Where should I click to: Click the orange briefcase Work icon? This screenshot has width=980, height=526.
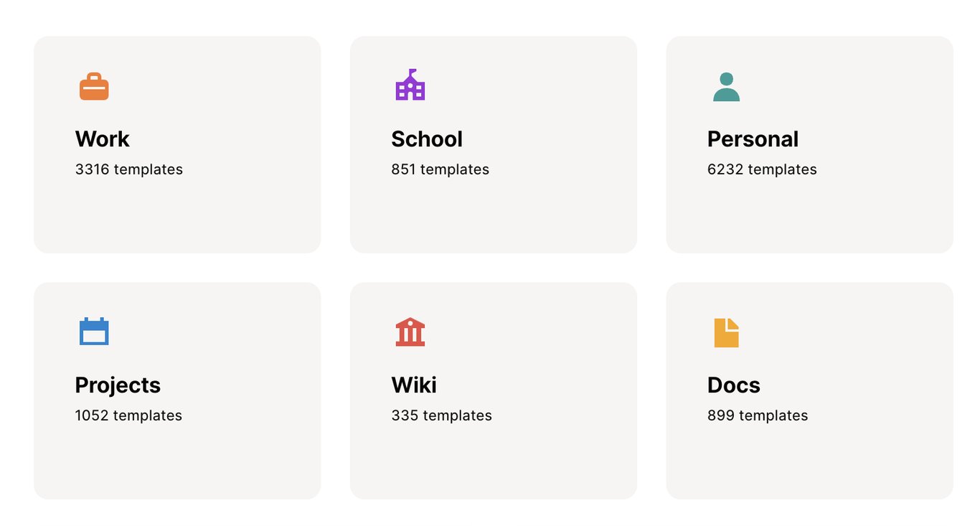point(94,87)
